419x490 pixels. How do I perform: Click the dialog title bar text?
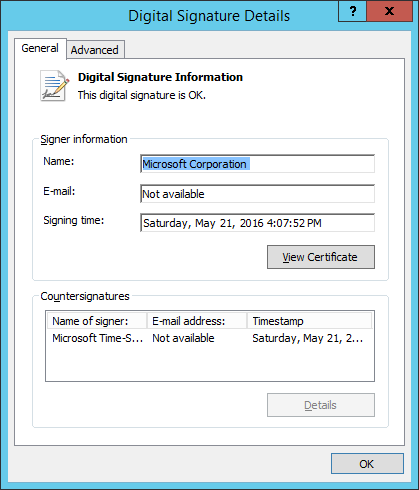(x=209, y=16)
